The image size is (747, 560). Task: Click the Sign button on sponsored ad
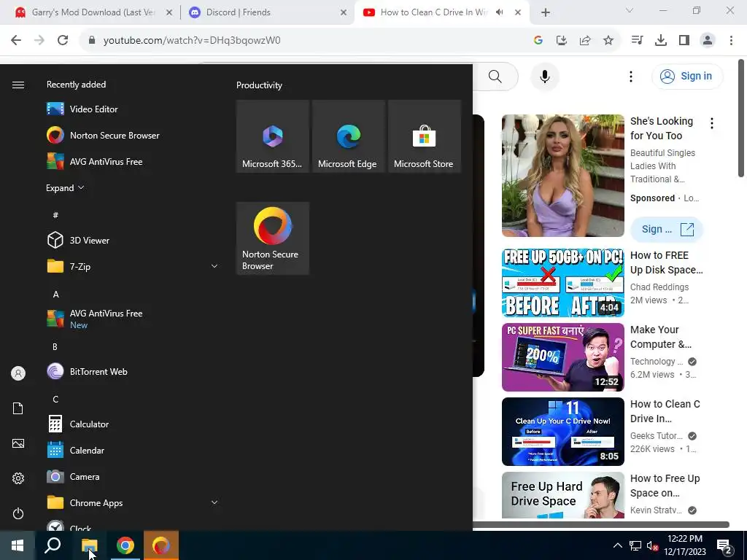667,229
